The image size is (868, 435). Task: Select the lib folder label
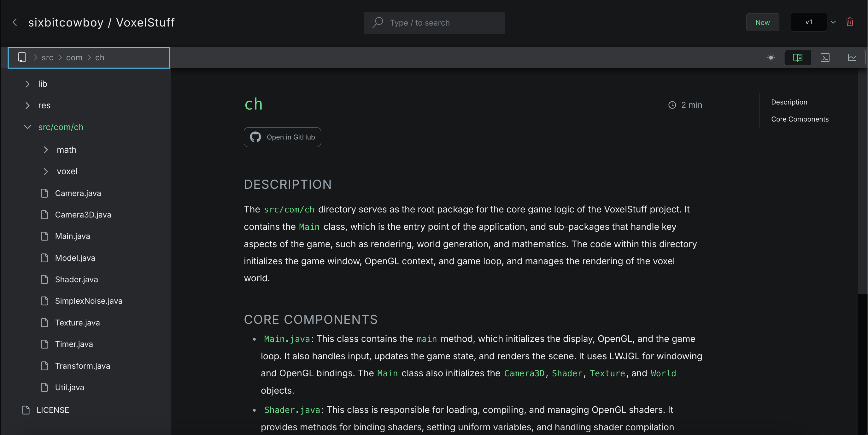tap(43, 84)
